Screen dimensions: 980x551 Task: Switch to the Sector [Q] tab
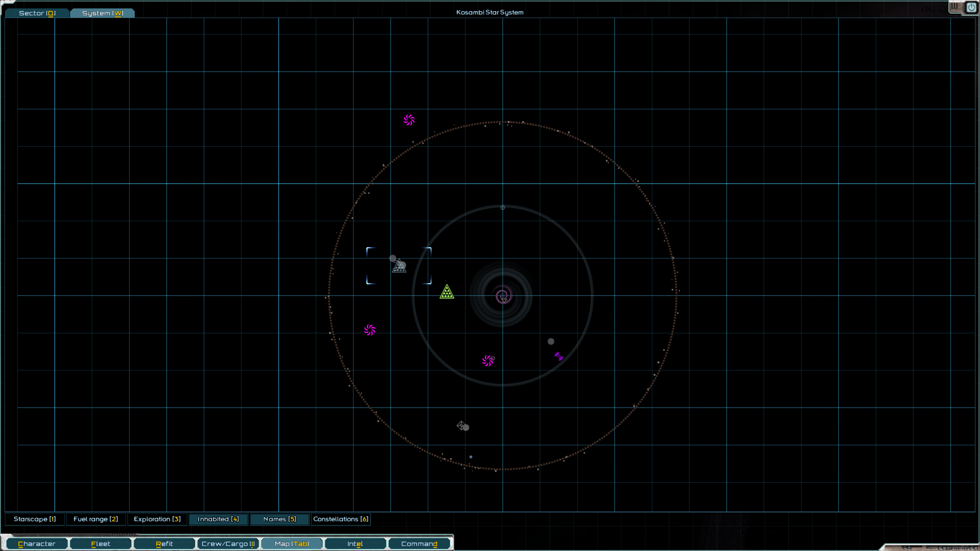coord(37,13)
